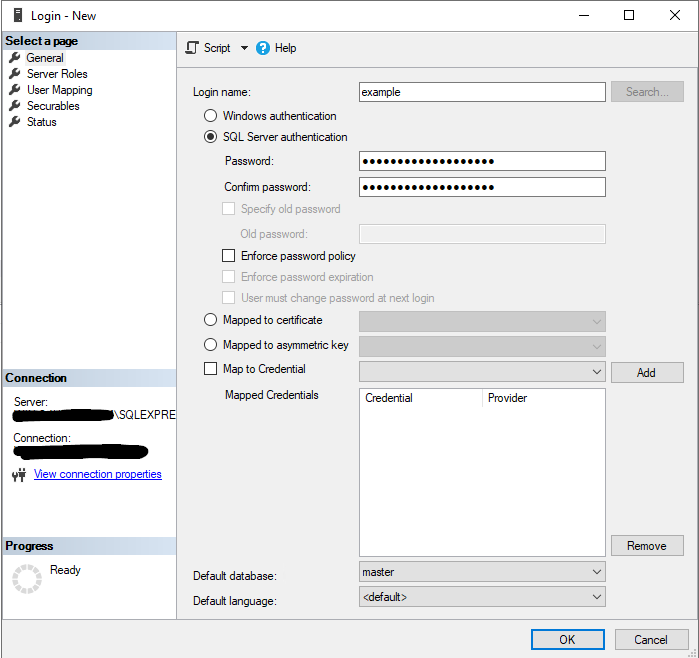Enable the Enforce password policy checkbox
The width and height of the screenshot is (699, 658).
coord(228,256)
